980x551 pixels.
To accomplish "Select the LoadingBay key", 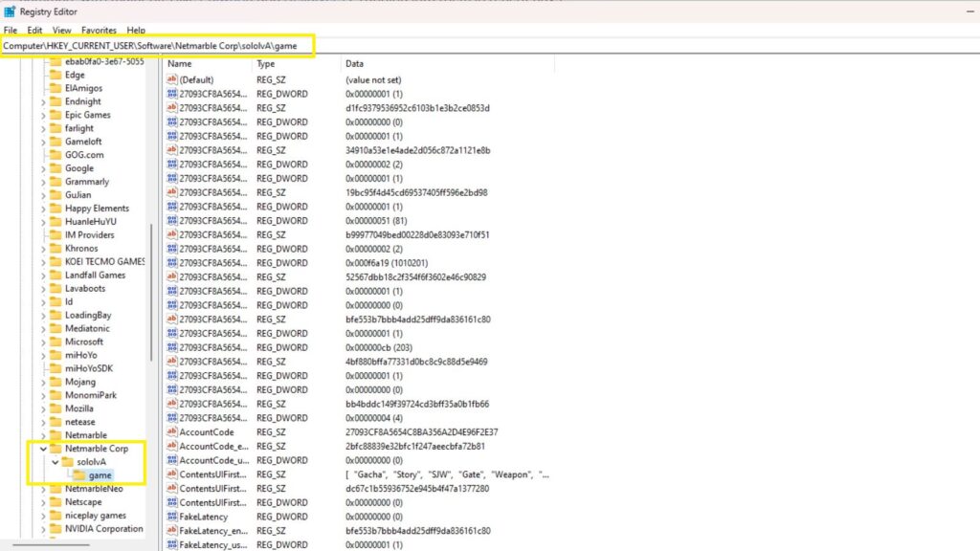I will (88, 315).
